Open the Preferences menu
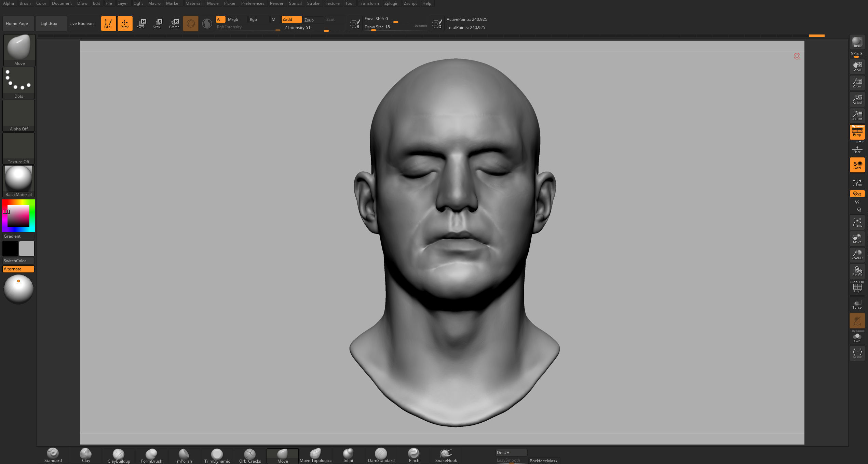 point(253,3)
